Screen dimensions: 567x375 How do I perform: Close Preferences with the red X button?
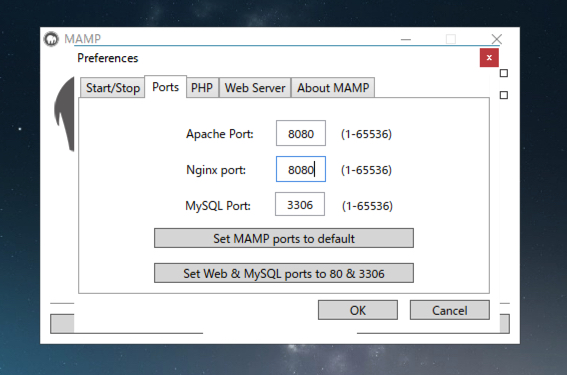pos(489,58)
